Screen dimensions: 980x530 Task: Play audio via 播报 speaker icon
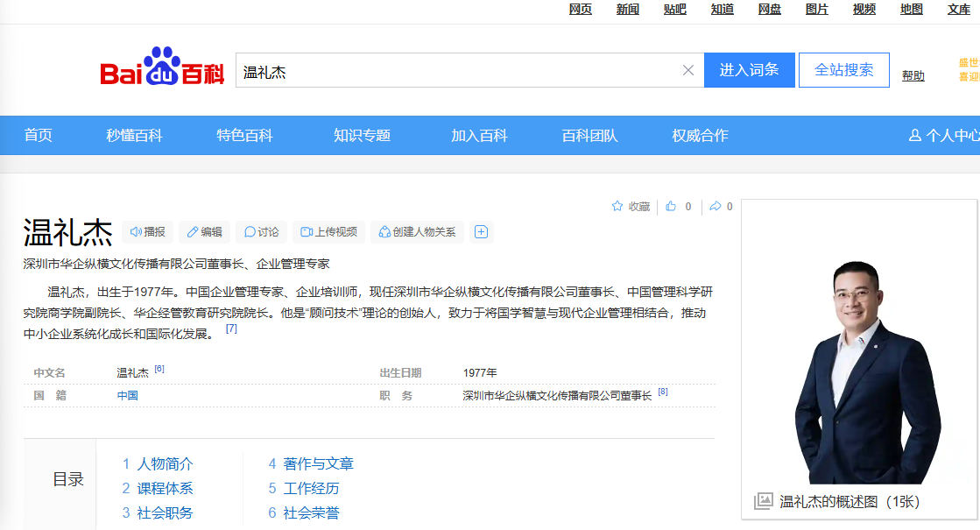coord(147,232)
